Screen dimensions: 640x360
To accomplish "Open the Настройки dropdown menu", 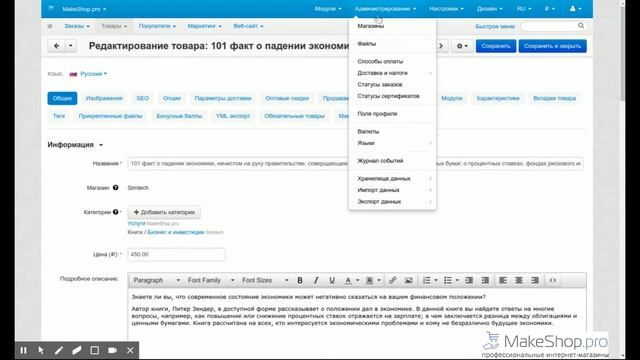I will [446, 9].
